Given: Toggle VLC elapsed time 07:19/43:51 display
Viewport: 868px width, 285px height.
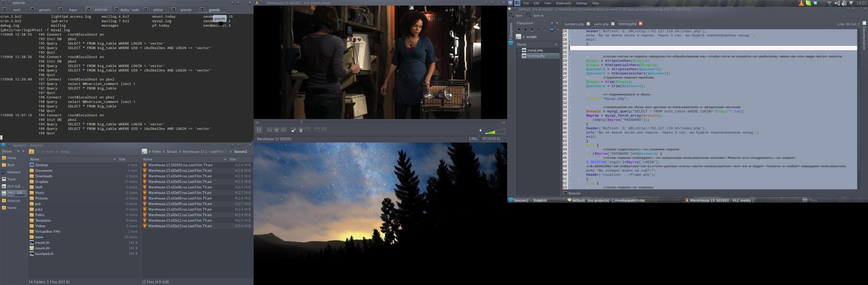Looking at the screenshot, I should [491, 139].
